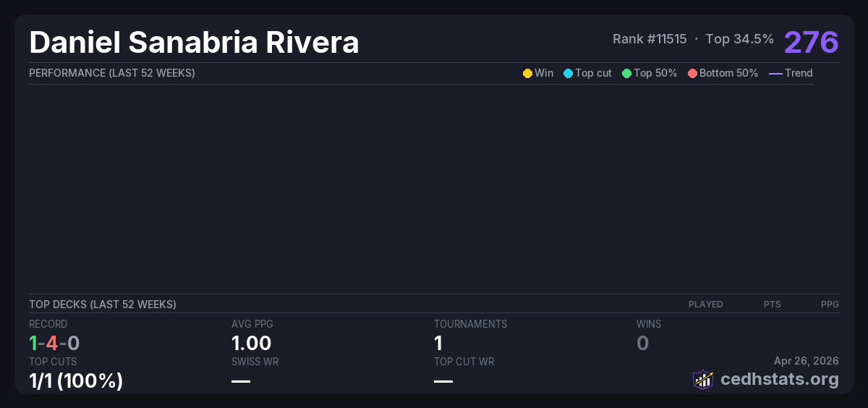This screenshot has width=868, height=408.
Task: Click the cedhstats logo icon
Action: 702,379
